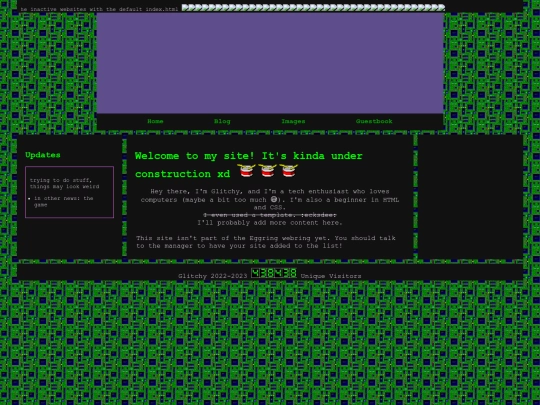Click the green digital visitor counter
This screenshot has width=540, height=405.
click(274, 273)
